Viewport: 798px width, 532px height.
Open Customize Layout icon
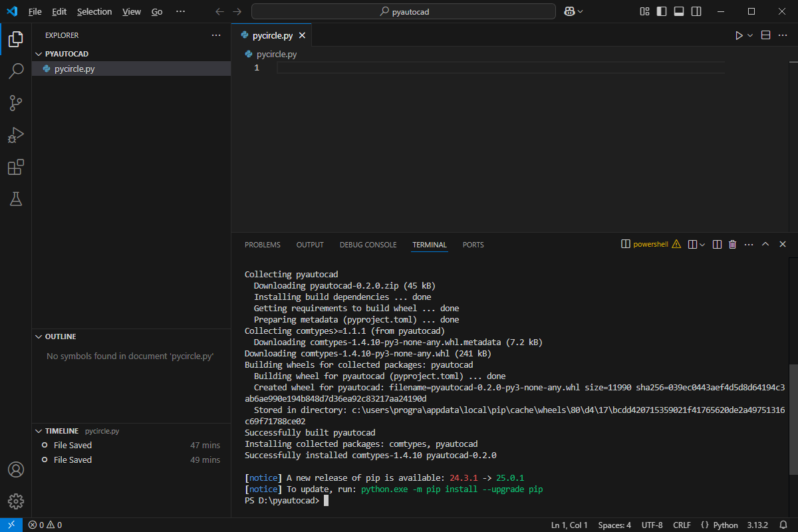tap(644, 11)
